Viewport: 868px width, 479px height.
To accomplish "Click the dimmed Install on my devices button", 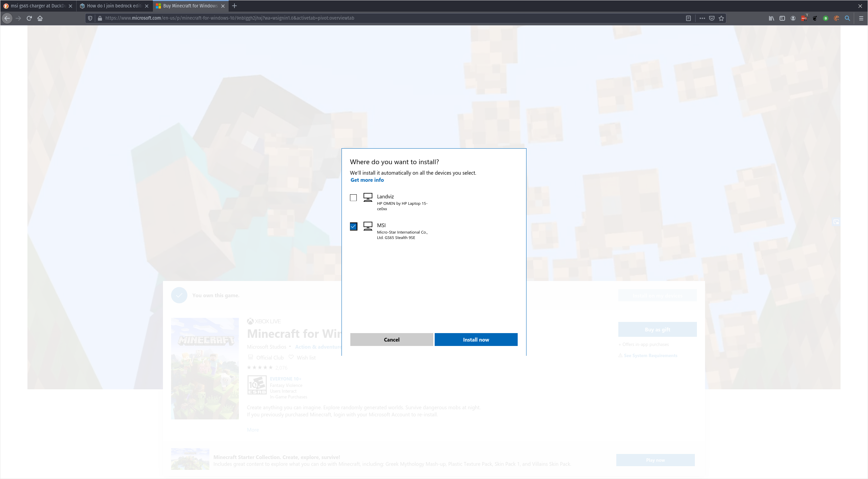I will click(x=657, y=296).
